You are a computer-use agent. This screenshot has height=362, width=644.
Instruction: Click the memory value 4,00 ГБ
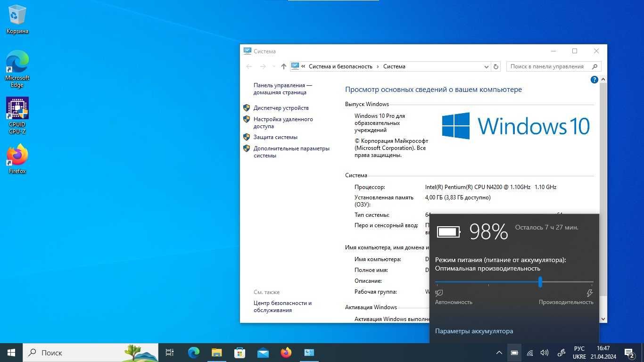tap(458, 197)
